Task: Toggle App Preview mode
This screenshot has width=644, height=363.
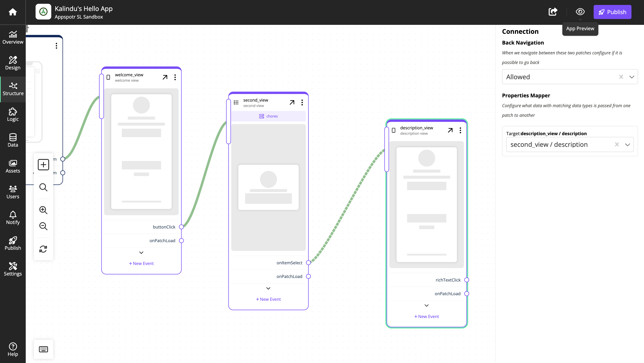Action: tap(580, 12)
